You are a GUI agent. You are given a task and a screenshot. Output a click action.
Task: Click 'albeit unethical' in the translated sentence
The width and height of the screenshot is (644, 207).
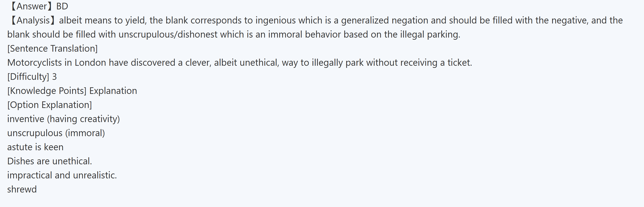point(246,63)
